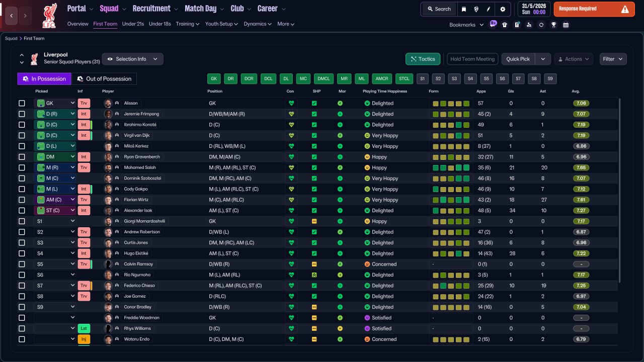The image size is (644, 362).
Task: Open the Selection Info dropdown
Action: (133, 59)
